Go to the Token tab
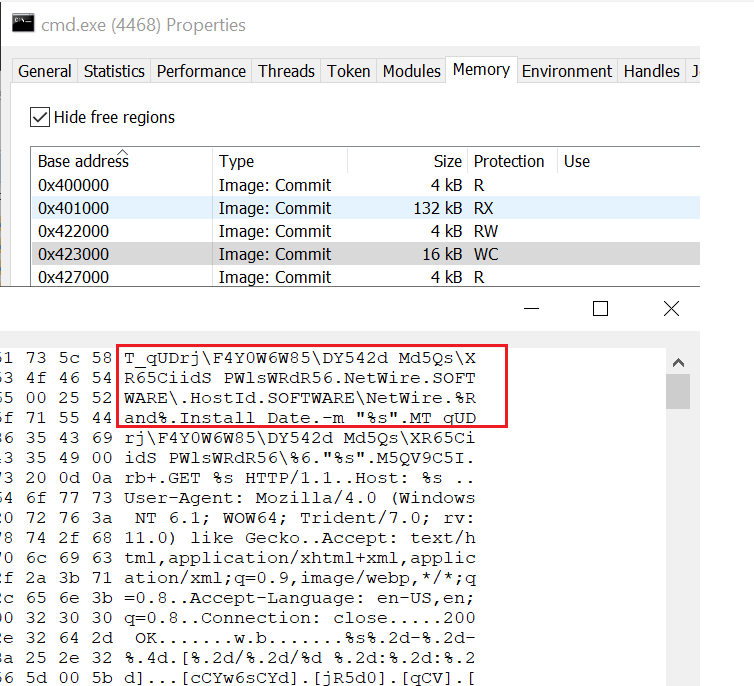 point(349,71)
